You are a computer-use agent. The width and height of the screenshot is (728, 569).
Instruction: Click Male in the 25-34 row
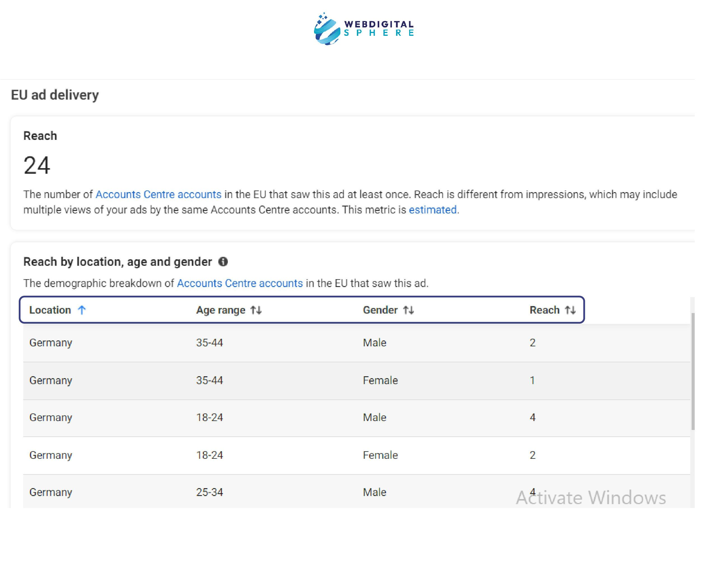tap(375, 492)
